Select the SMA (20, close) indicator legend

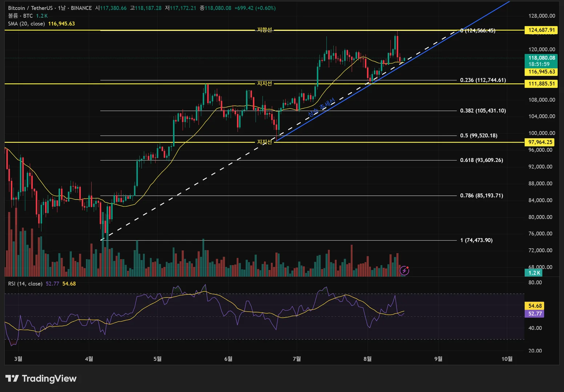pos(26,24)
